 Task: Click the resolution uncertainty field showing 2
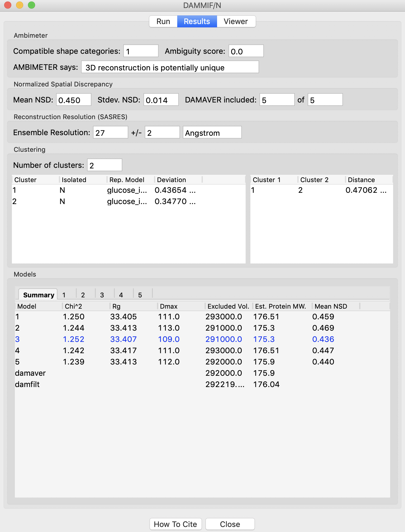[162, 132]
